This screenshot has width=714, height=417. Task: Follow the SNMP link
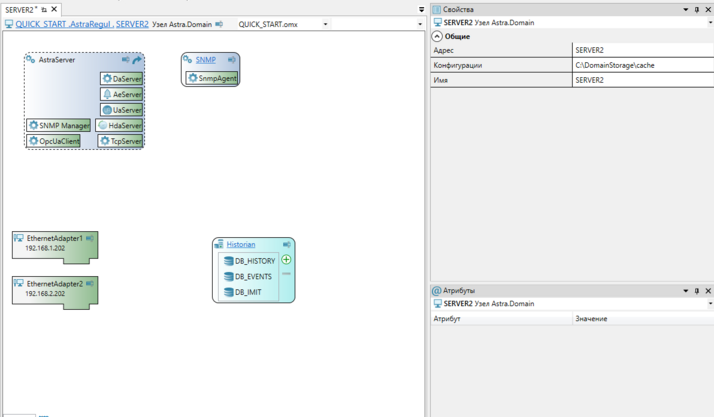(x=205, y=60)
